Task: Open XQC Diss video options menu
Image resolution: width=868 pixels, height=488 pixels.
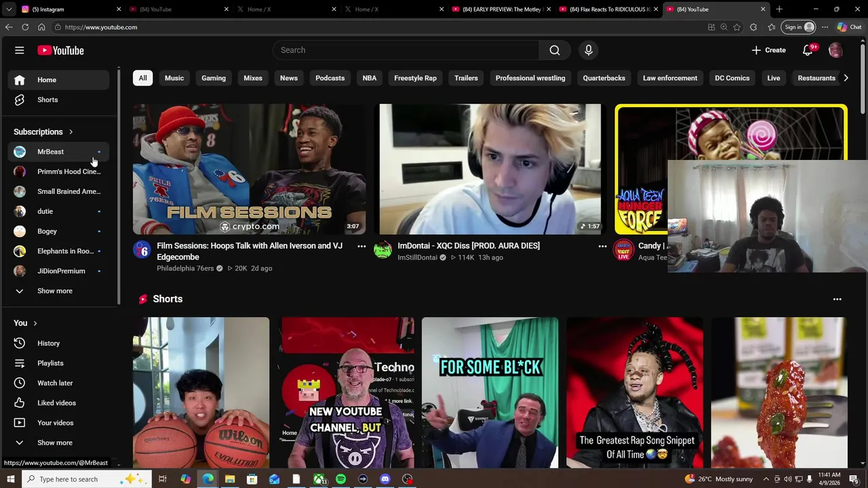Action: coord(602,246)
